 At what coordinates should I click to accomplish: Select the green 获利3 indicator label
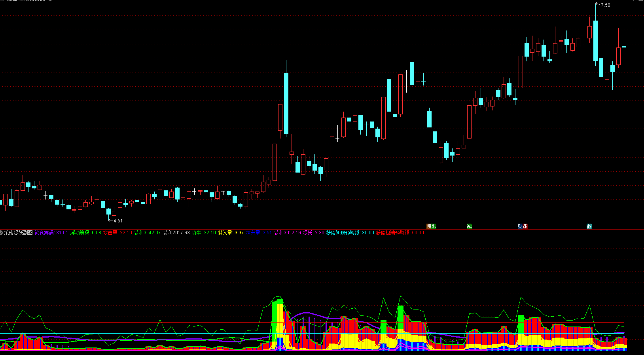(140, 233)
